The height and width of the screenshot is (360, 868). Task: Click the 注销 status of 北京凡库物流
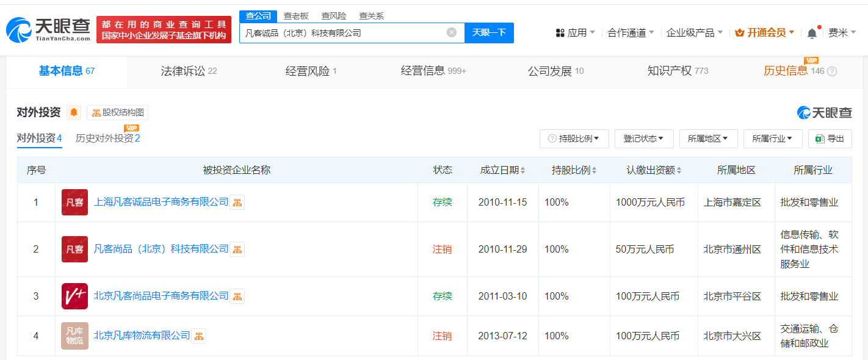pos(443,336)
